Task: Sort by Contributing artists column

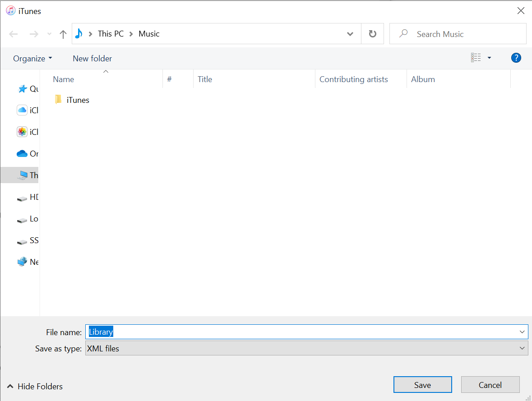Action: click(x=353, y=79)
